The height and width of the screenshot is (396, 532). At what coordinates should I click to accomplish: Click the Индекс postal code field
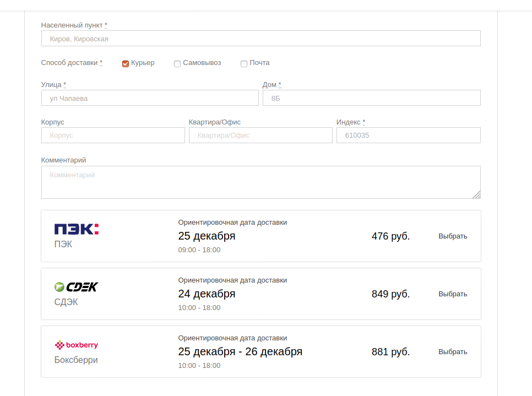[x=408, y=135]
